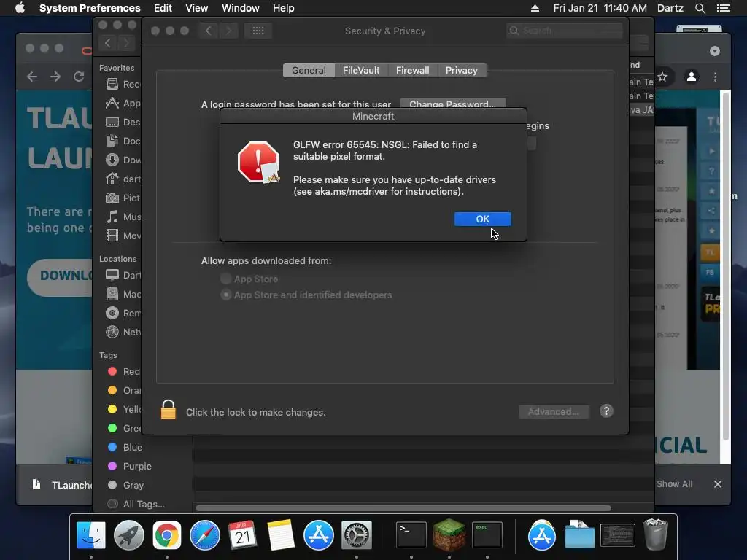
Task: Open Downloads in Finder sidebar
Action: [124, 160]
